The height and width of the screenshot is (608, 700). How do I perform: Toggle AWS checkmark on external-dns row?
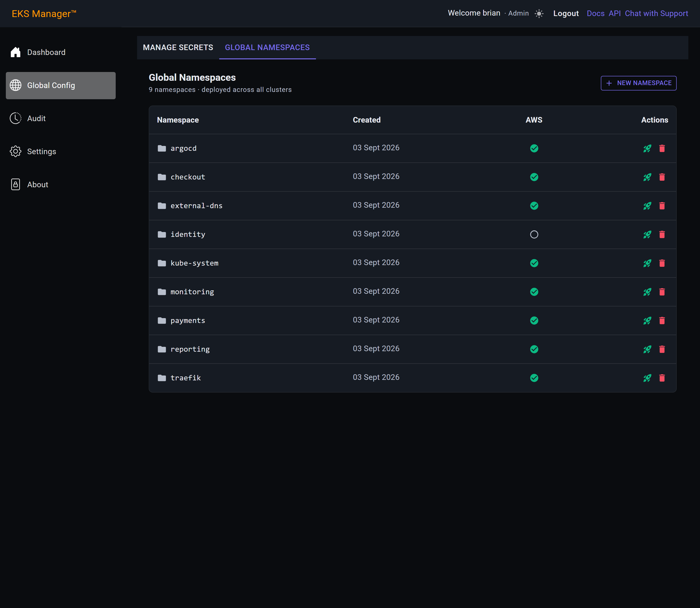click(x=534, y=206)
